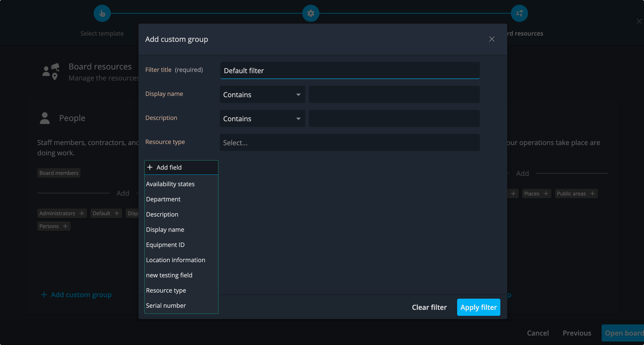This screenshot has width=644, height=345.
Task: Click the plus icon on Persons tag
Action: [65, 226]
